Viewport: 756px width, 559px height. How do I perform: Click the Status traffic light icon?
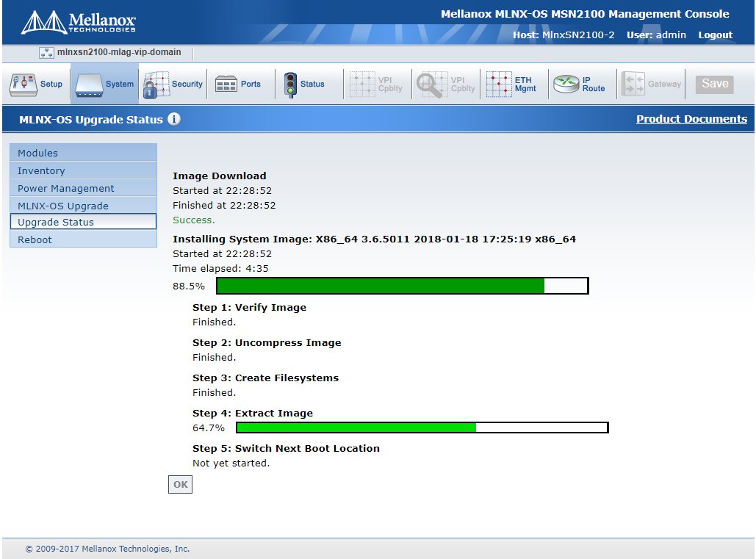(290, 84)
